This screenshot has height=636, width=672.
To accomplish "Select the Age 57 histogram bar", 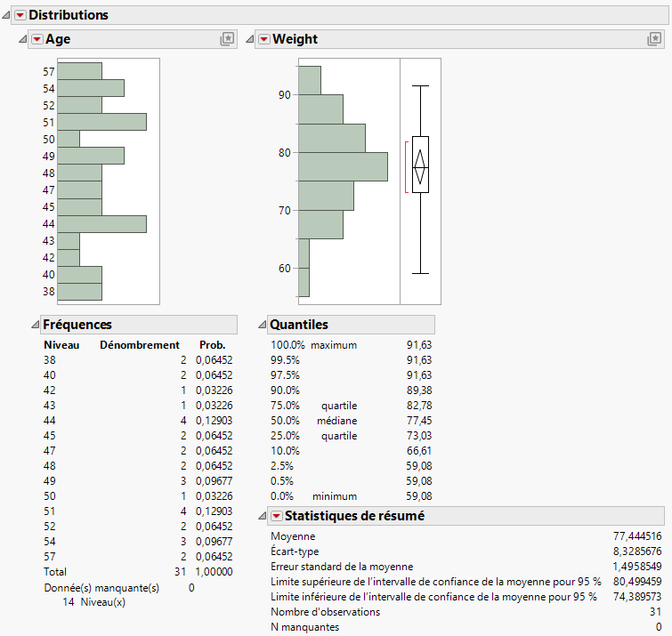I will point(80,71).
